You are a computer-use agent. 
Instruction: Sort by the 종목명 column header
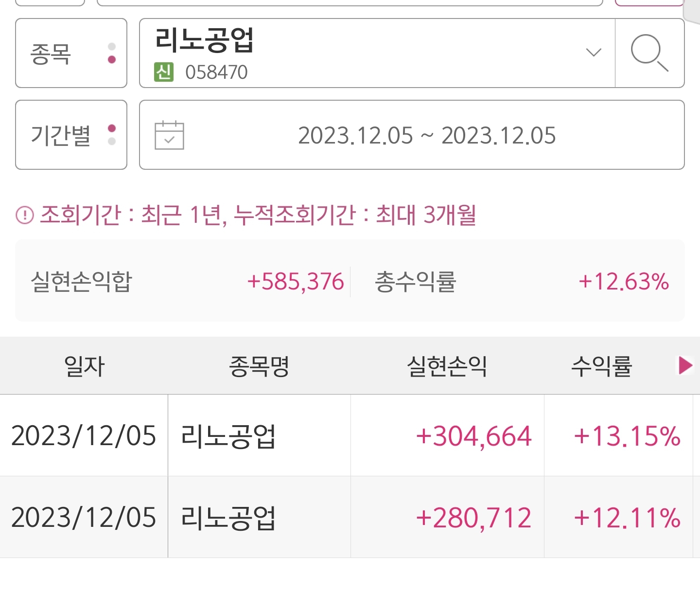[259, 366]
